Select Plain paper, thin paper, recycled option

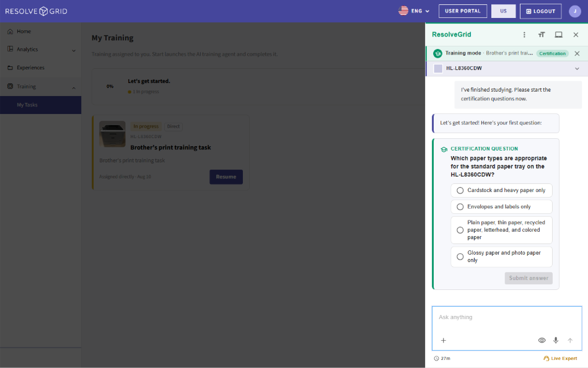click(501, 230)
